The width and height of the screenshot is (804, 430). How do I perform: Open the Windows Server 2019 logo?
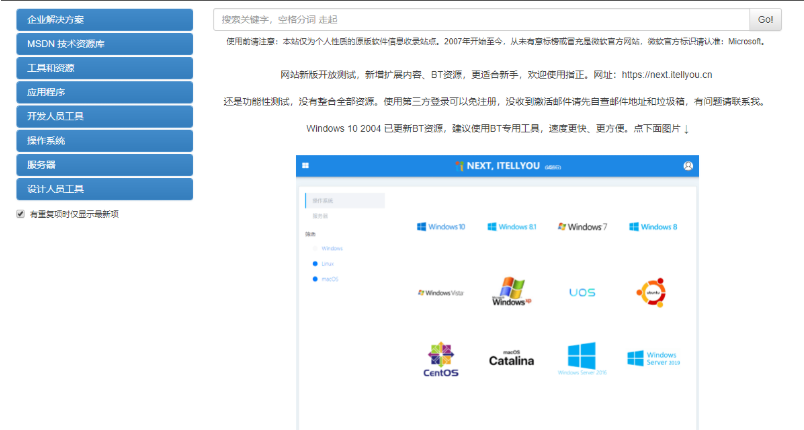653,358
